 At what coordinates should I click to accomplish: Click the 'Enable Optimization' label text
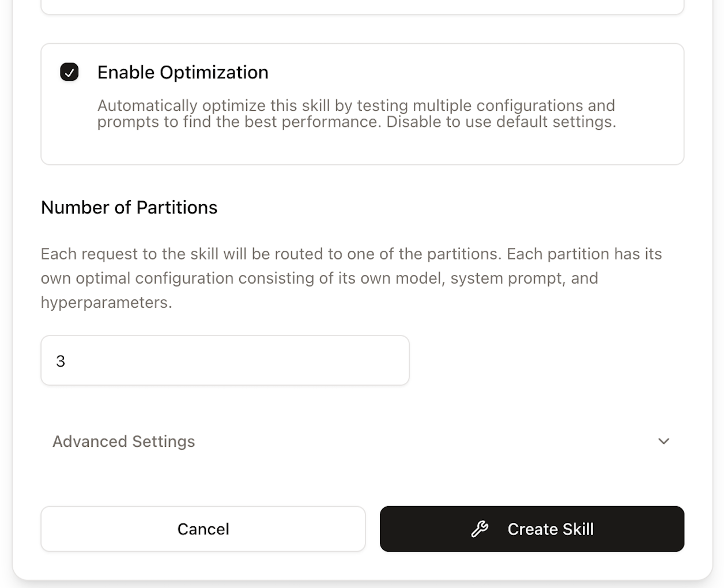pos(183,73)
